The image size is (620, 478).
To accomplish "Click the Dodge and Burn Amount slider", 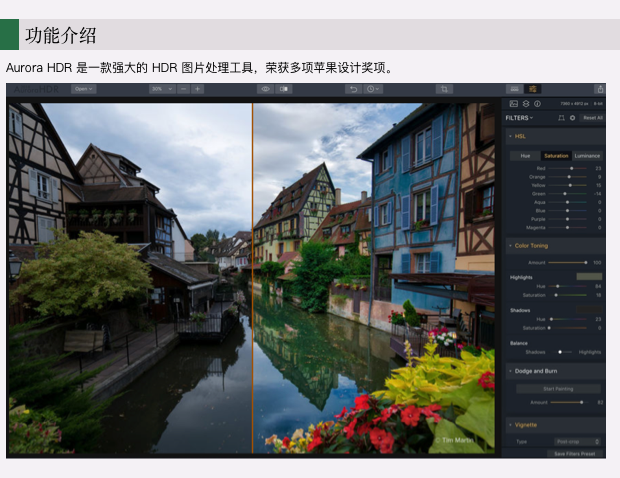I will (x=567, y=402).
